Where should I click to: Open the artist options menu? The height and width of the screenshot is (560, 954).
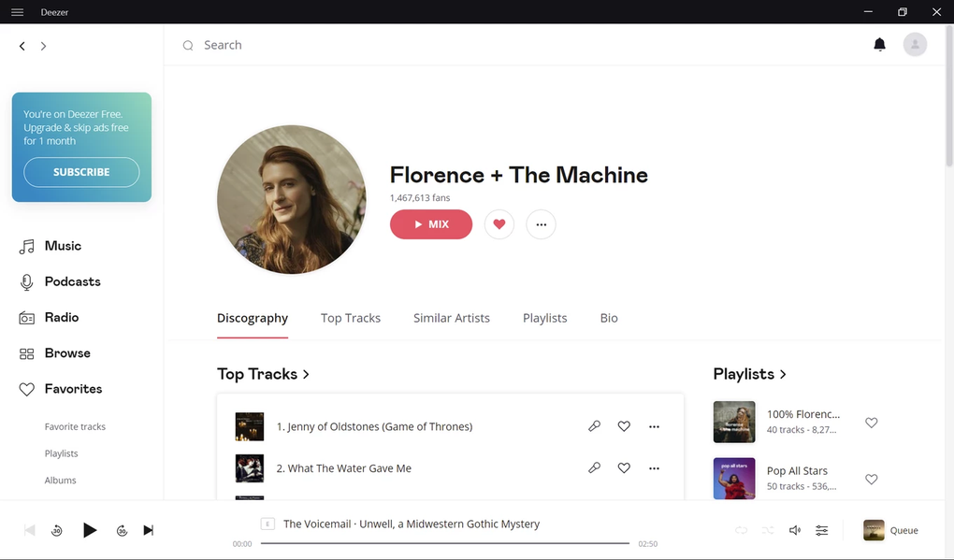[x=541, y=224]
